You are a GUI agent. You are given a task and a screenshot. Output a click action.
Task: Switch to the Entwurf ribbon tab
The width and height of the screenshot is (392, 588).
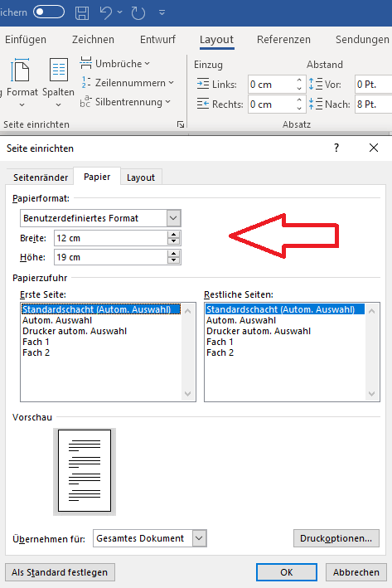[x=157, y=39]
